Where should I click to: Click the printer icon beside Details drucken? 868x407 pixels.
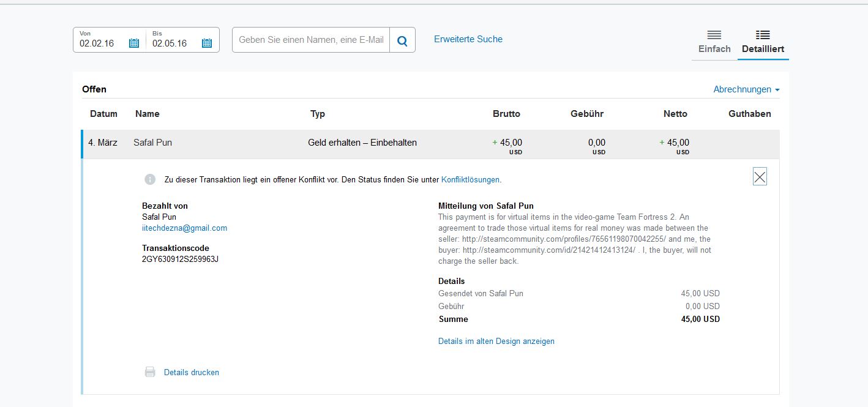[x=150, y=372]
